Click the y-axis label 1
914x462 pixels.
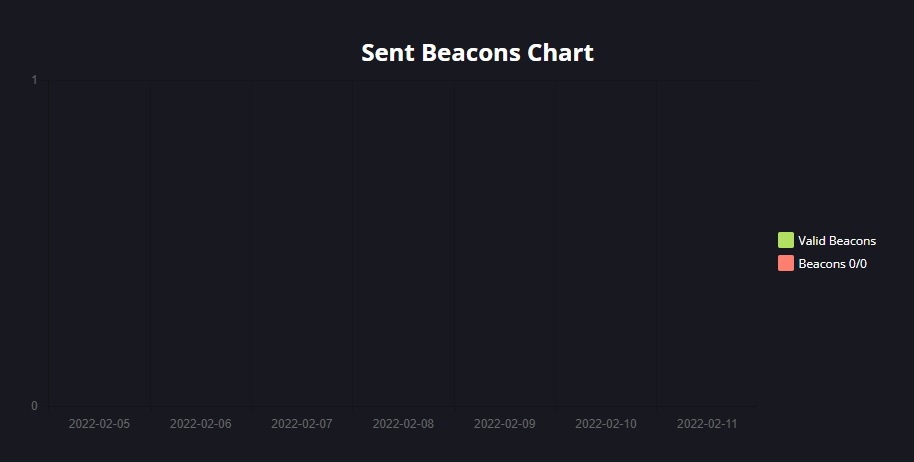pyautogui.click(x=34, y=80)
